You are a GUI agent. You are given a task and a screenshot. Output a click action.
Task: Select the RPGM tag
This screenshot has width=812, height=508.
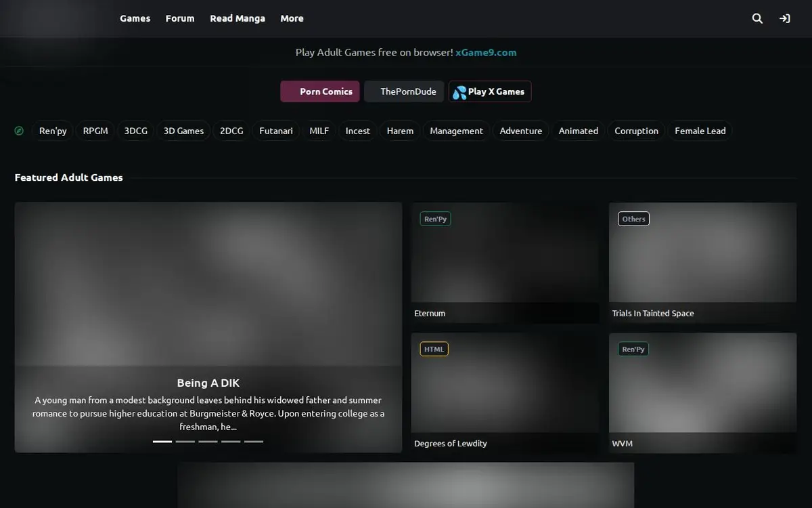tap(95, 131)
